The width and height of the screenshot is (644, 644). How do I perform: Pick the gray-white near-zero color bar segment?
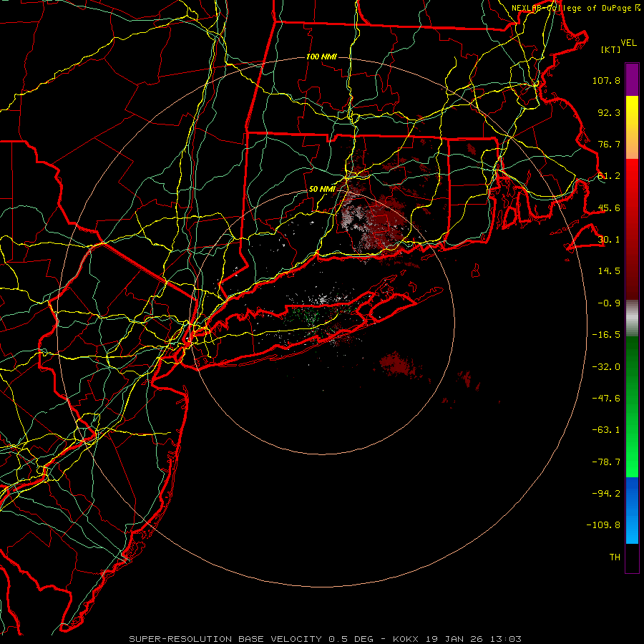tap(632, 318)
